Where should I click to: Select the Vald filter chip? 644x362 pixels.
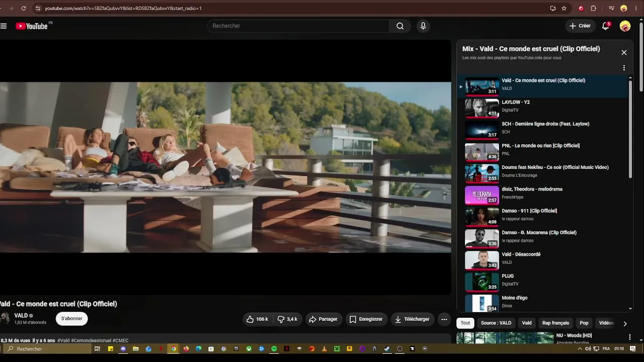pyautogui.click(x=527, y=323)
